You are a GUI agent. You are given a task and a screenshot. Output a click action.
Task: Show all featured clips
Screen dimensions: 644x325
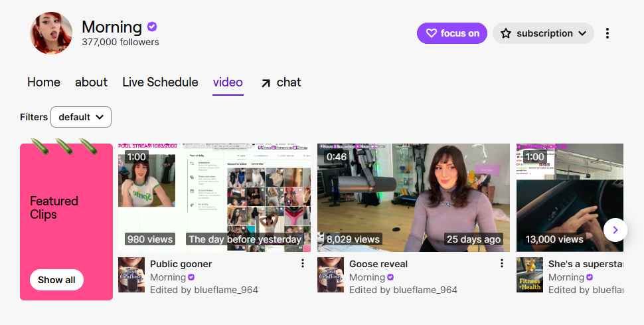click(x=56, y=280)
